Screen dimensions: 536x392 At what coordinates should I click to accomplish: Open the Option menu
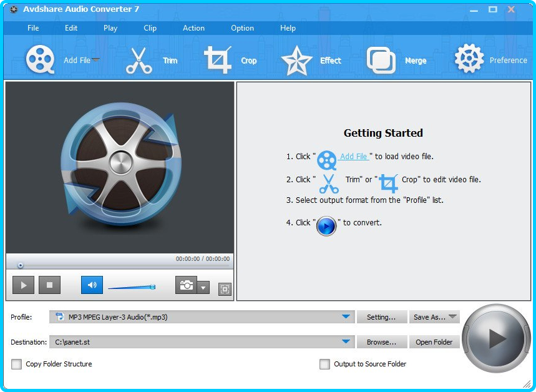(x=242, y=28)
